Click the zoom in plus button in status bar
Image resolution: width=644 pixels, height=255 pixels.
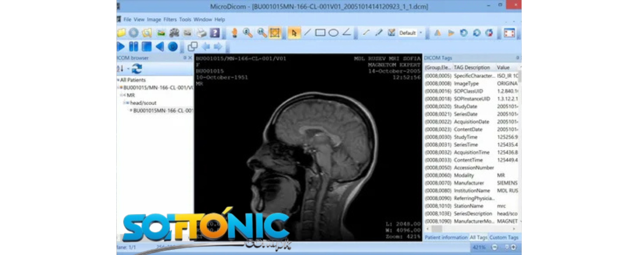pos(513,247)
